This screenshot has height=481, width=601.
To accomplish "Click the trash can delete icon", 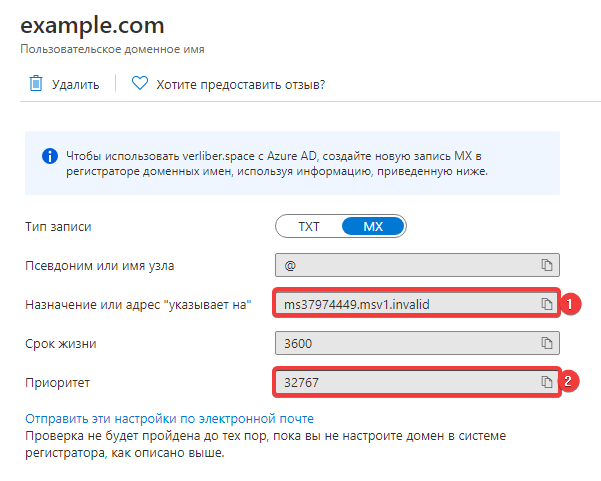I will click(35, 84).
